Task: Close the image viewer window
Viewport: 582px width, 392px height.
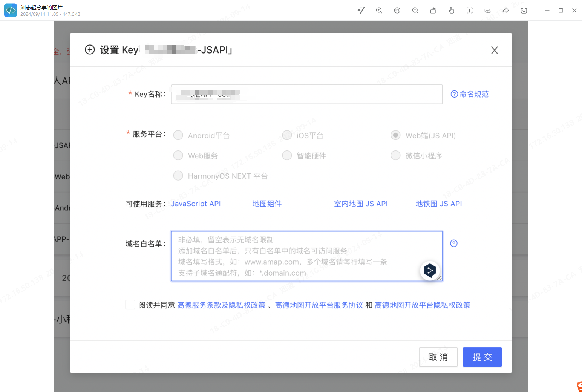Action: tap(574, 11)
